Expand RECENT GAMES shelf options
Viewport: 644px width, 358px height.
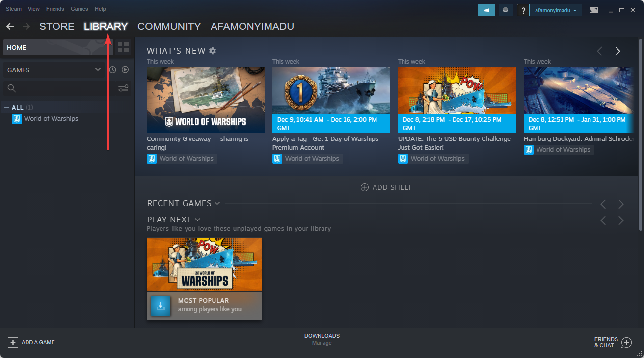tap(217, 204)
